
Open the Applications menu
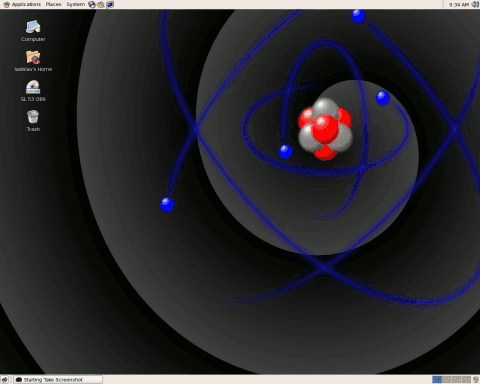[22, 4]
